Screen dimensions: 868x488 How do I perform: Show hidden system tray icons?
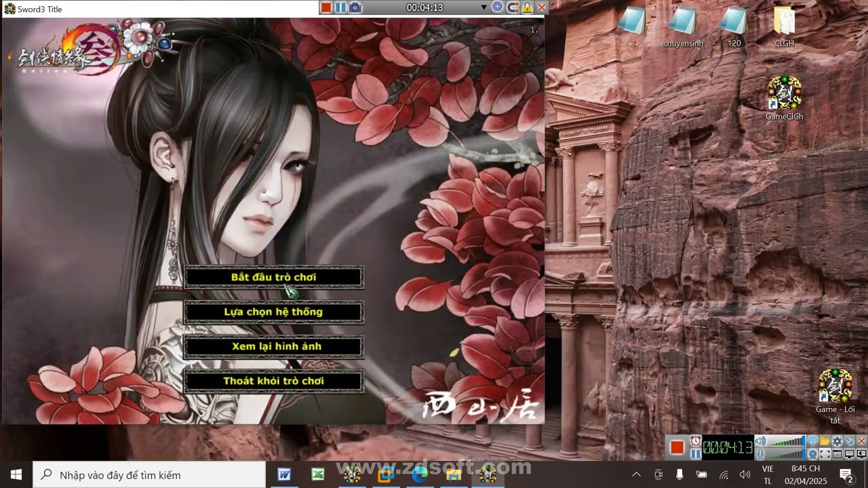coord(636,474)
